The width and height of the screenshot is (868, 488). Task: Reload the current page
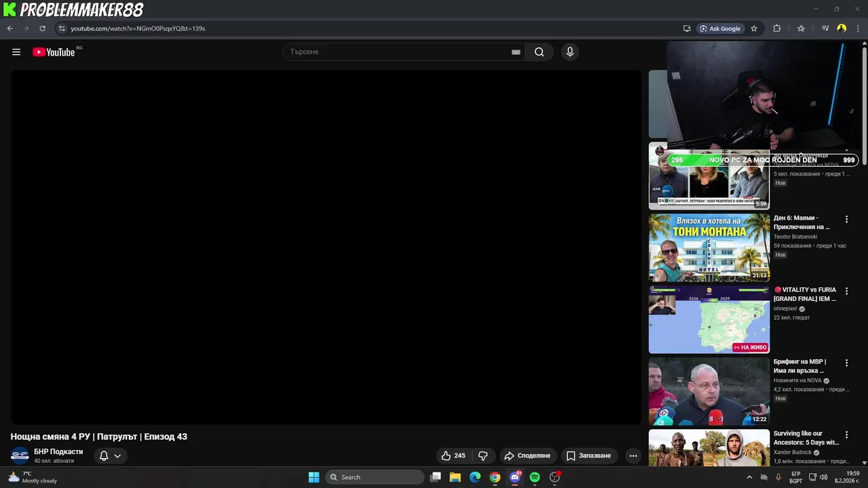point(42,28)
